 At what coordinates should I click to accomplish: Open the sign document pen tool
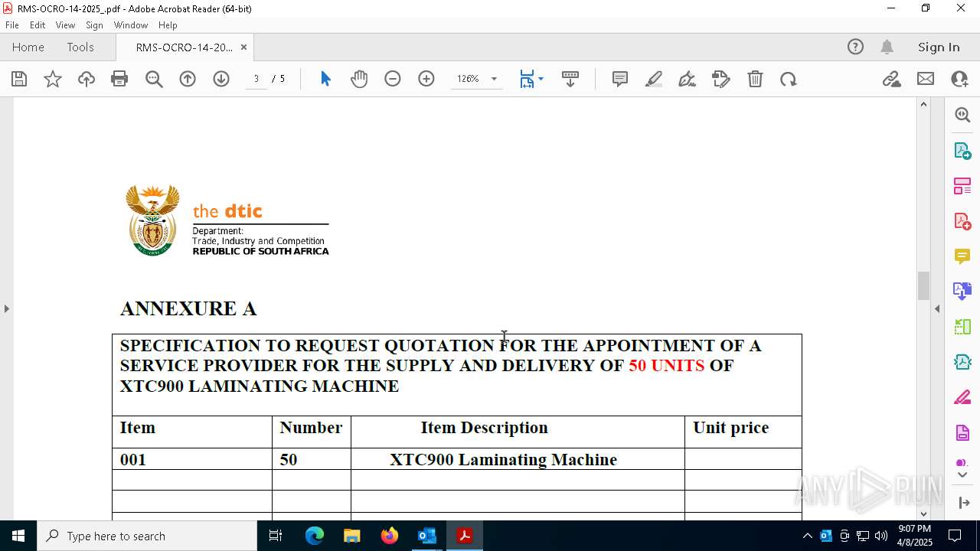[x=688, y=79]
